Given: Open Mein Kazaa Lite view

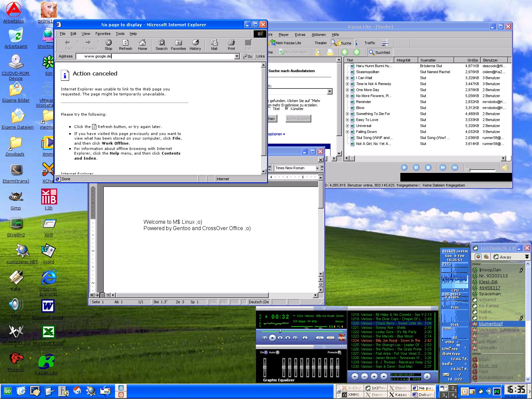Looking at the screenshot, I should [x=286, y=43].
